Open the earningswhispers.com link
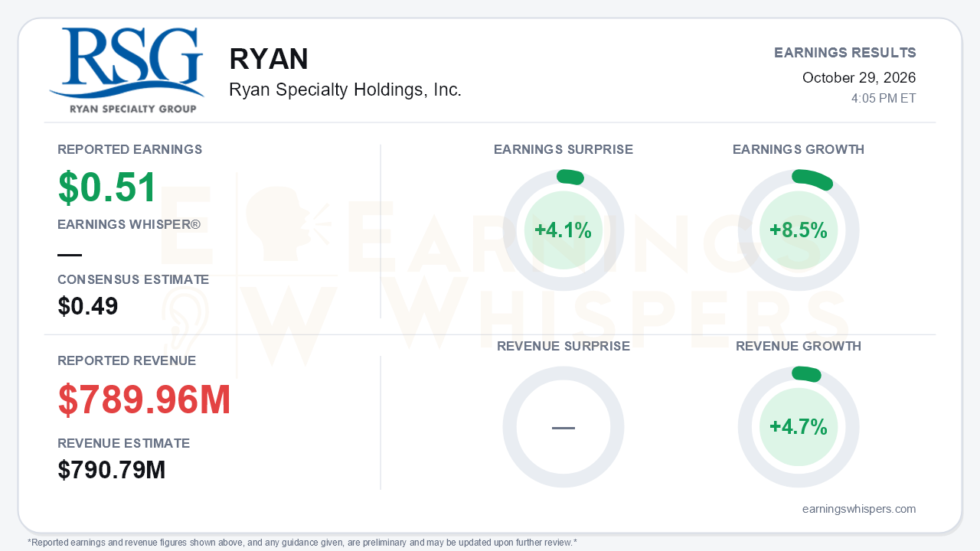 point(859,509)
